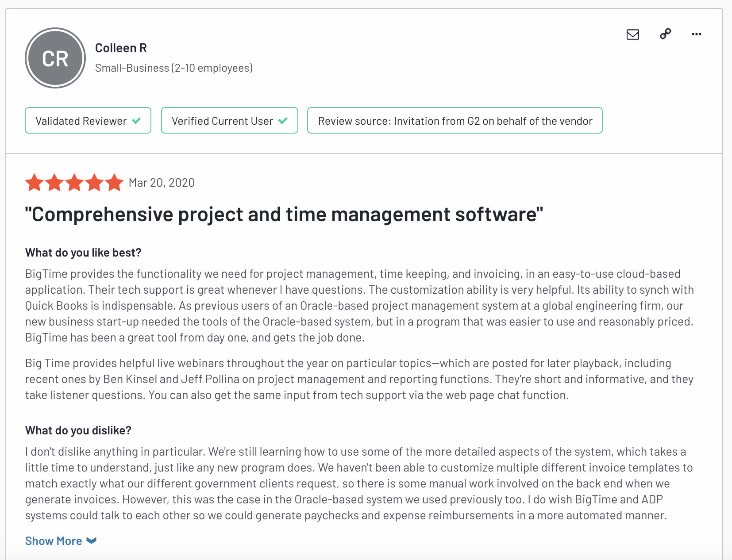This screenshot has height=560, width=732.
Task: Click Small-Business (2-10 employees) text
Action: point(174,68)
